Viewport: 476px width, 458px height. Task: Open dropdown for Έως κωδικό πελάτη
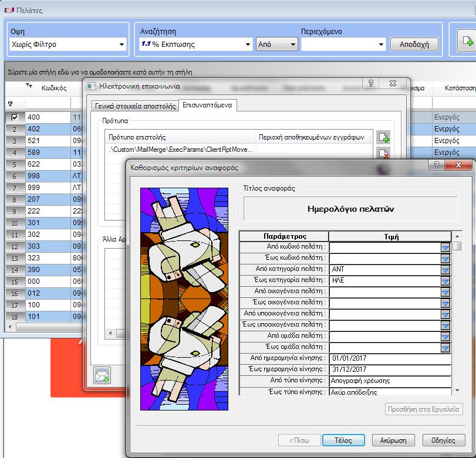(445, 259)
